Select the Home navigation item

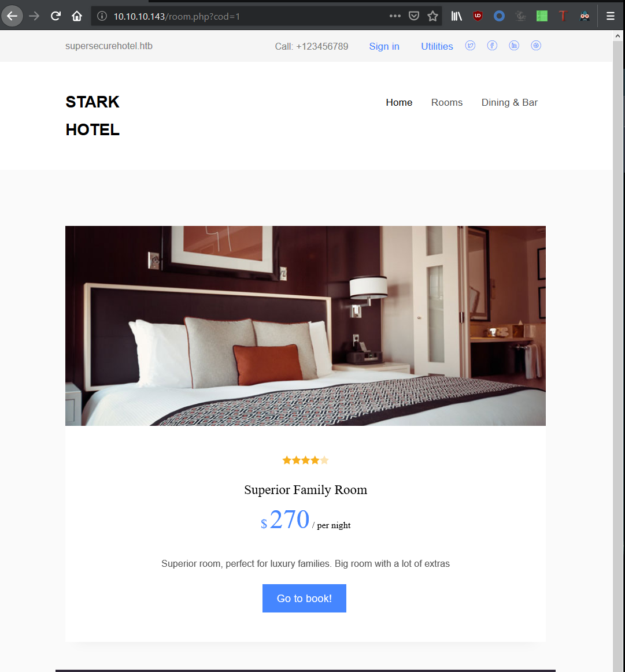[x=399, y=102]
